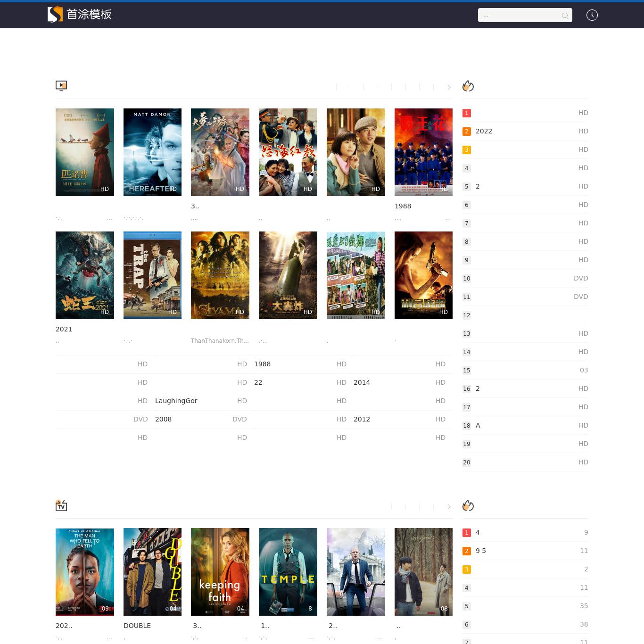644x644 pixels.
Task: Open the two men in forest series poster
Action: 423,572
